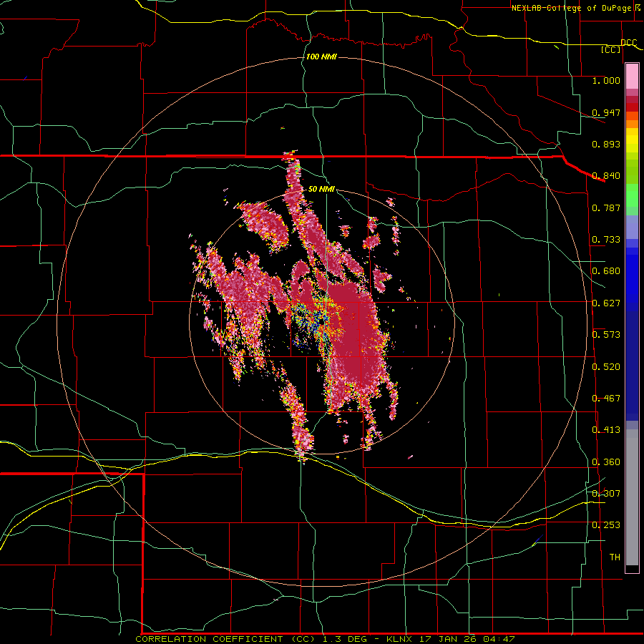Screen dimensions: 644x644
Task: Click the Correlation Coefficient caption at bottom
Action: pyautogui.click(x=324, y=639)
